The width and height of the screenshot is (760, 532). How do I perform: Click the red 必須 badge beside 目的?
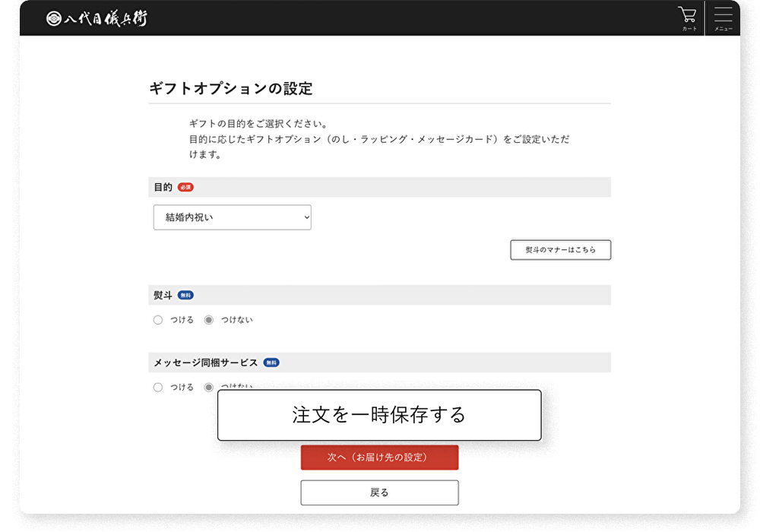click(185, 187)
